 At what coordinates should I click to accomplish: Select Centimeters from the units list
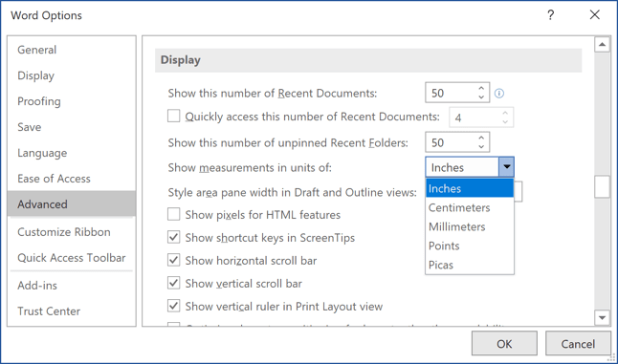[470, 207]
